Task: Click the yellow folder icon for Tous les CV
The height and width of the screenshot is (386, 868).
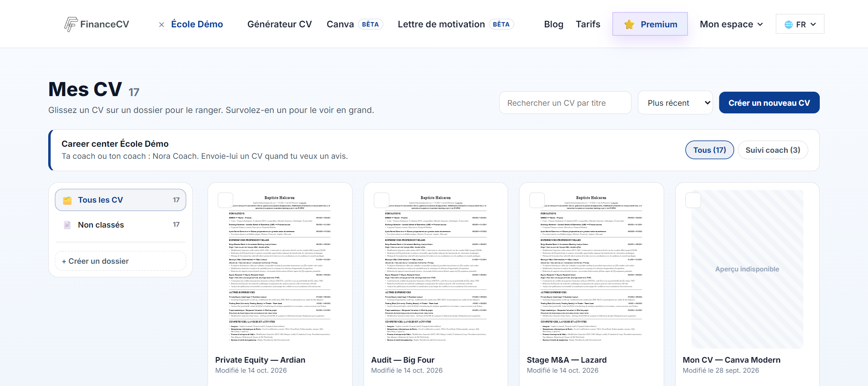Action: [x=68, y=200]
